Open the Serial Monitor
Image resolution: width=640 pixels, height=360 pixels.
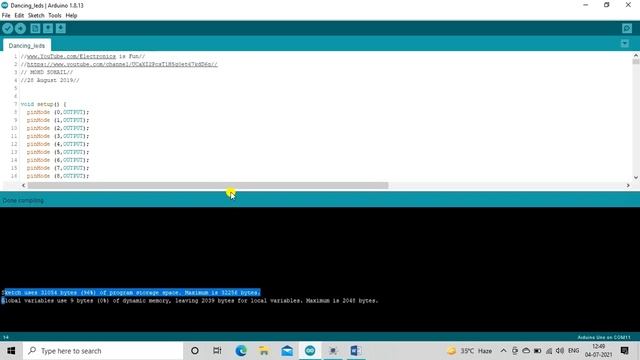pyautogui.click(x=627, y=28)
